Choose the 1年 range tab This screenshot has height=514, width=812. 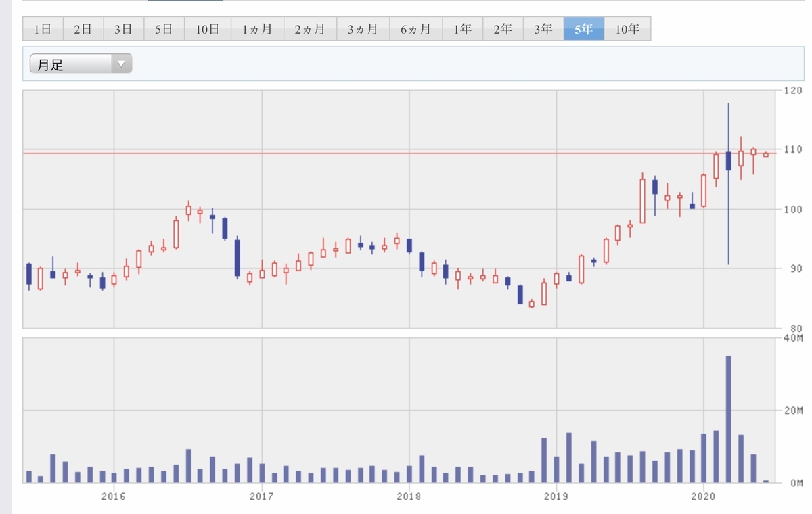click(x=463, y=30)
